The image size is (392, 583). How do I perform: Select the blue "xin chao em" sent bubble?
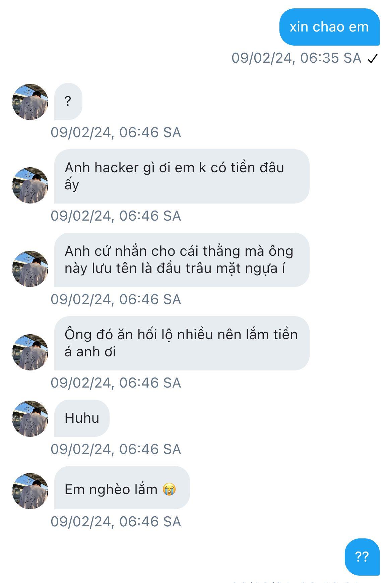click(x=329, y=27)
